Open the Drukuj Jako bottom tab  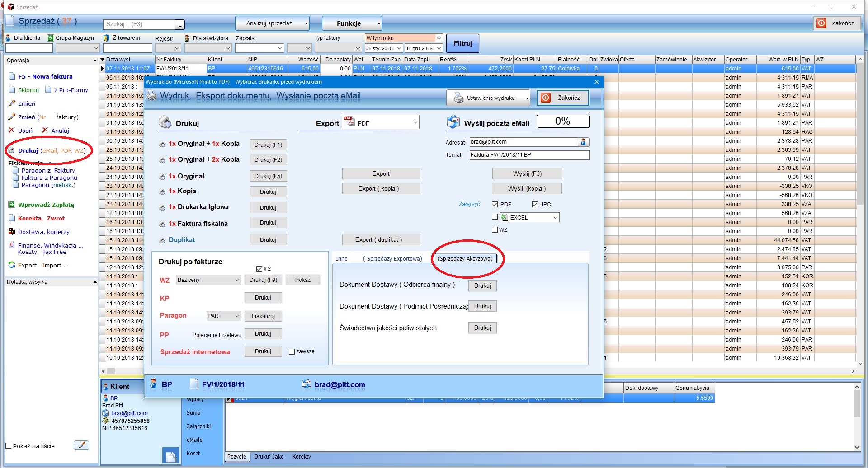pyautogui.click(x=269, y=457)
